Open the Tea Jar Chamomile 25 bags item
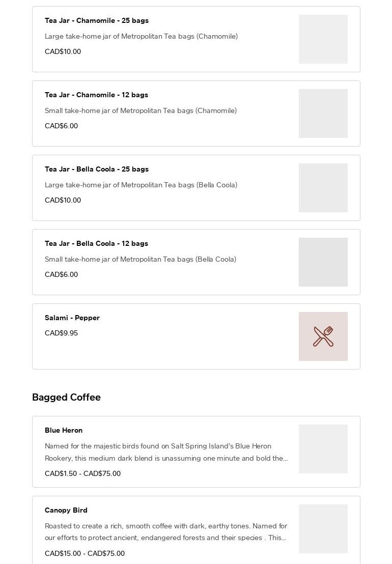The width and height of the screenshot is (392, 564). tap(97, 20)
